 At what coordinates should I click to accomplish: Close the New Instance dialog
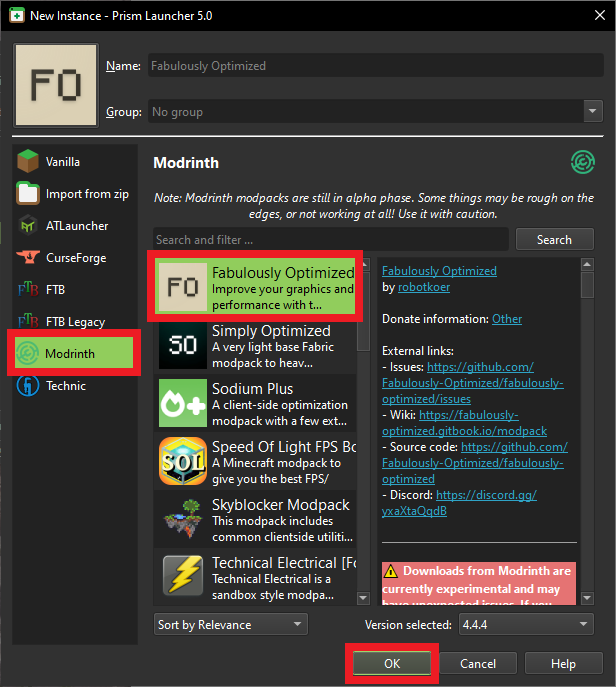click(x=600, y=15)
